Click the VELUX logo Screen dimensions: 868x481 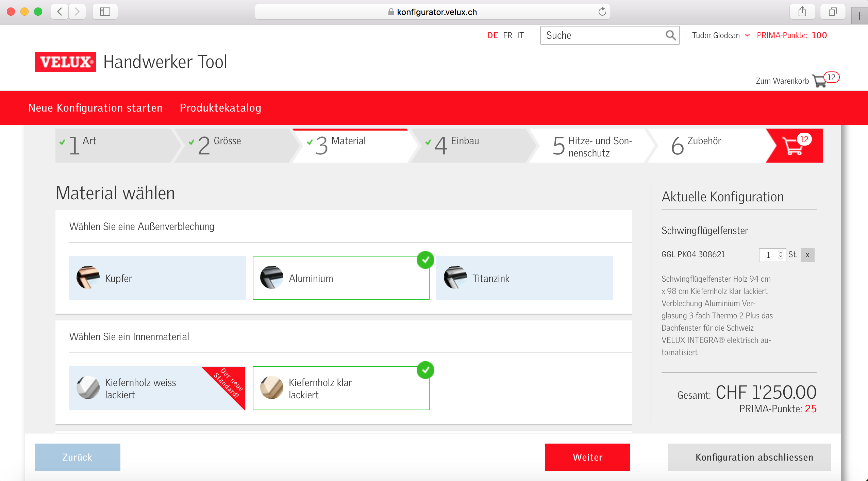(66, 62)
